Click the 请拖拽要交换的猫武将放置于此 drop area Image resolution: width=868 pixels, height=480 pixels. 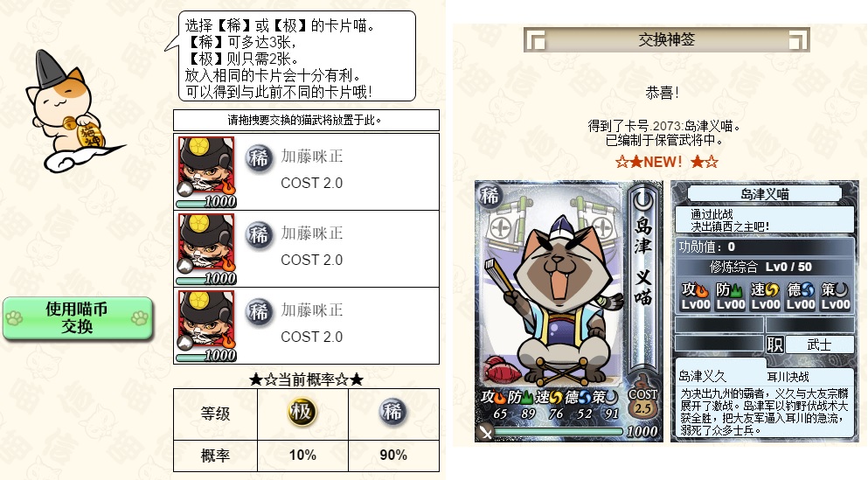pos(306,120)
